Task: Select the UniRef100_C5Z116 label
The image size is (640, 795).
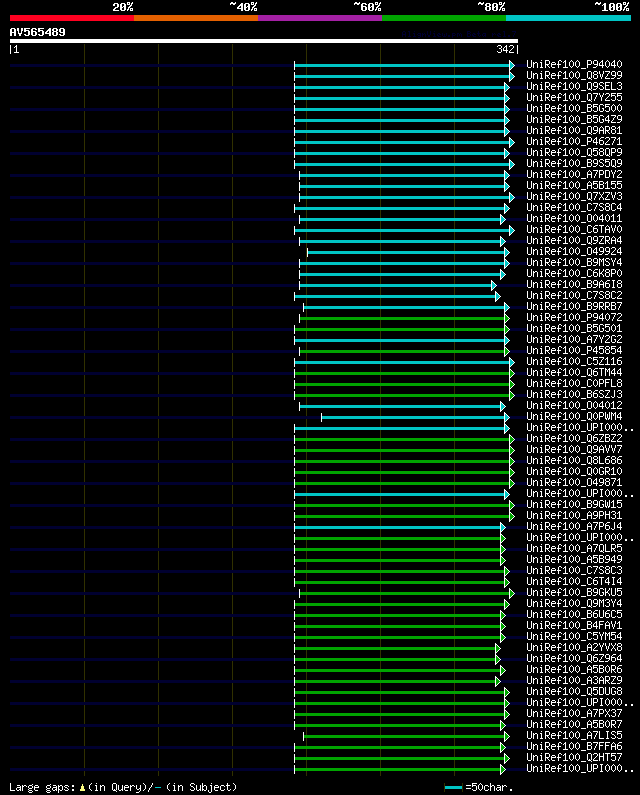Action: tap(574, 362)
